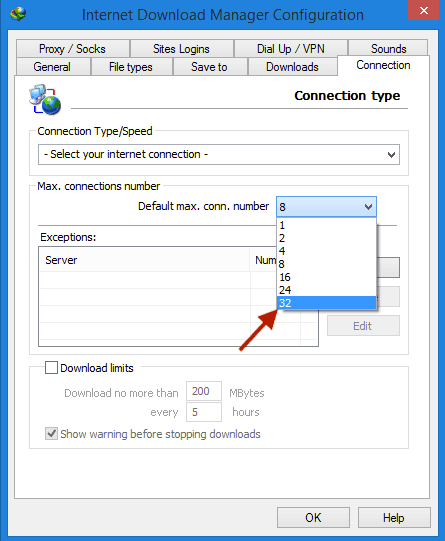Open the Save to tab
The height and width of the screenshot is (541, 445).
click(210, 67)
